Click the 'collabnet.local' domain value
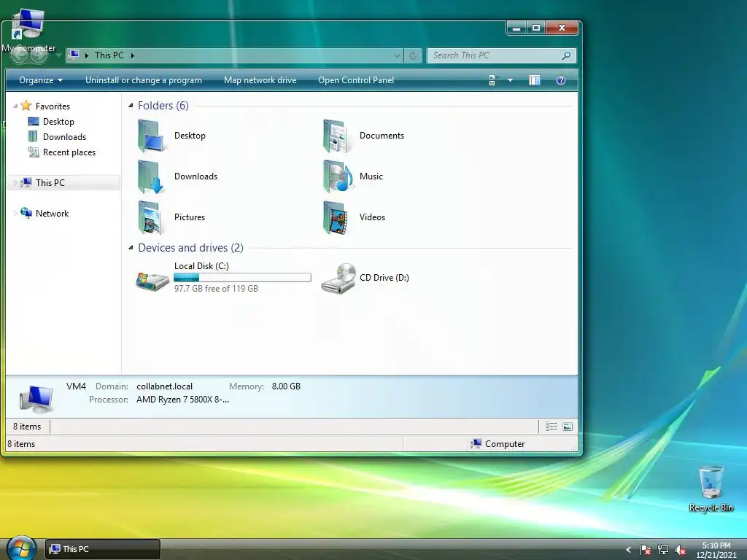 164,386
